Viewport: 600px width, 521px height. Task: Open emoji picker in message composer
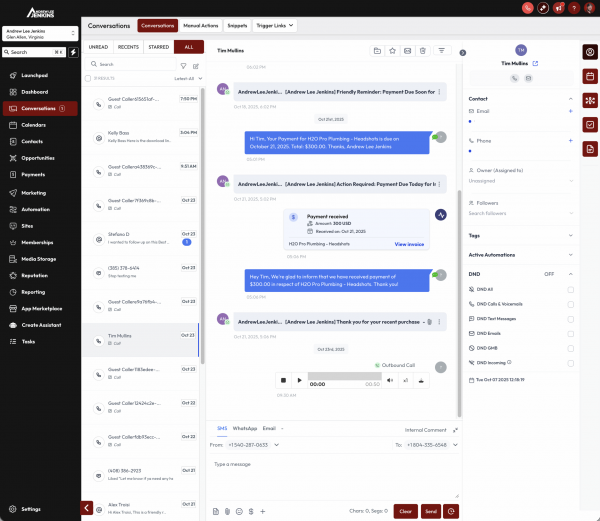239,511
